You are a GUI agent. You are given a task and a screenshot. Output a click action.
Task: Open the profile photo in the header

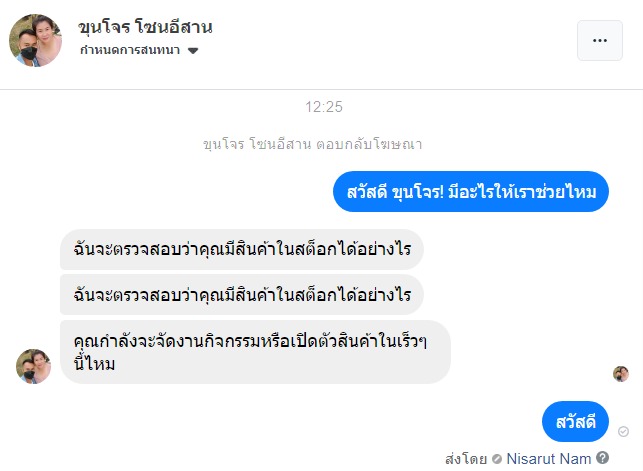tap(36, 40)
